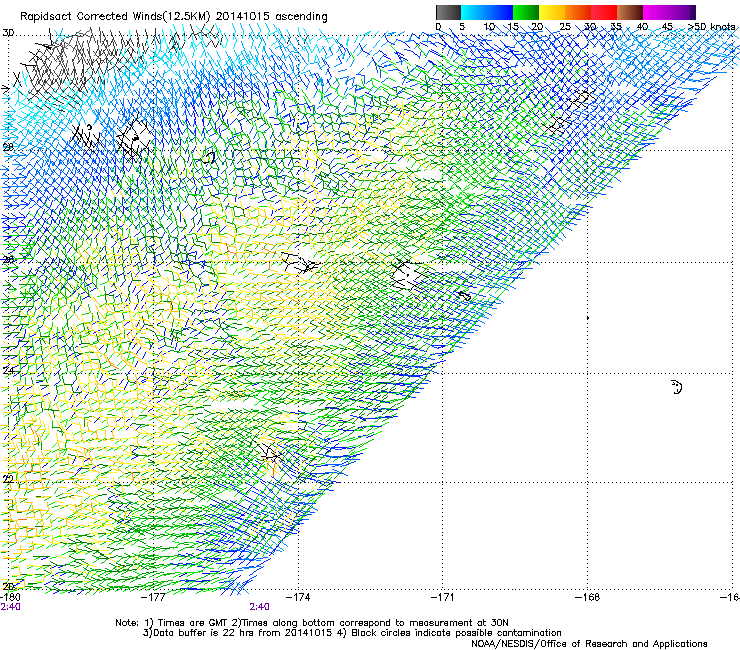Viewport: 740px width, 650px height.
Task: Select the green 15-20 knots legend swatch
Action: tap(526, 12)
